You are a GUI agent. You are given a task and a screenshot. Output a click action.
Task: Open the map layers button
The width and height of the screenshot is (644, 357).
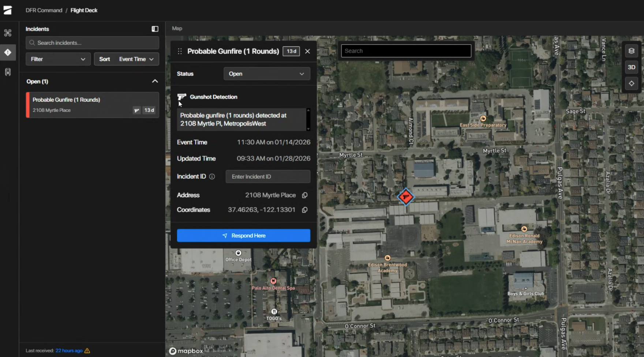(632, 51)
